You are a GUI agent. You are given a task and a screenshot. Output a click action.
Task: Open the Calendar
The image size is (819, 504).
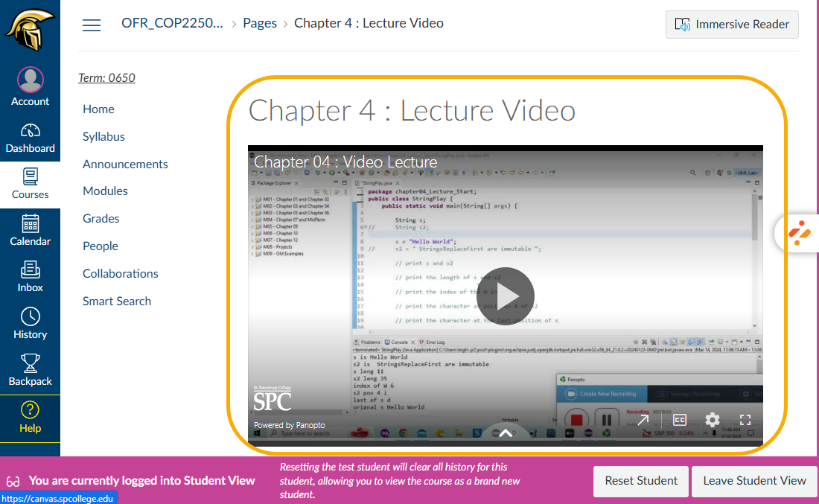tap(30, 232)
